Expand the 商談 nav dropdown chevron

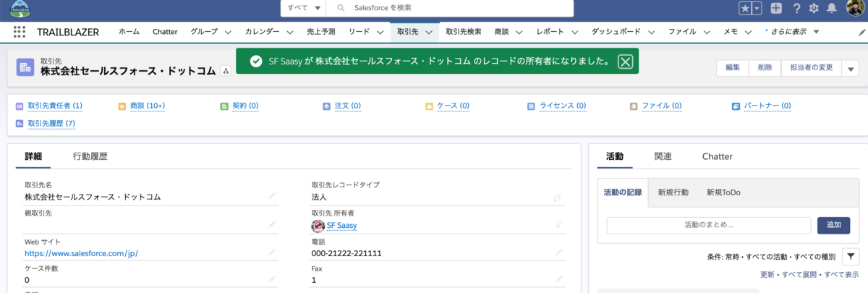(x=521, y=33)
